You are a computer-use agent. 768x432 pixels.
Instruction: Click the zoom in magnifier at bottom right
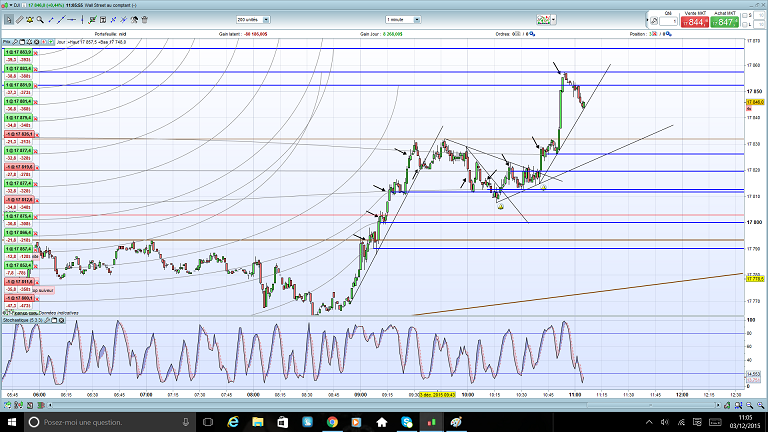point(760,405)
